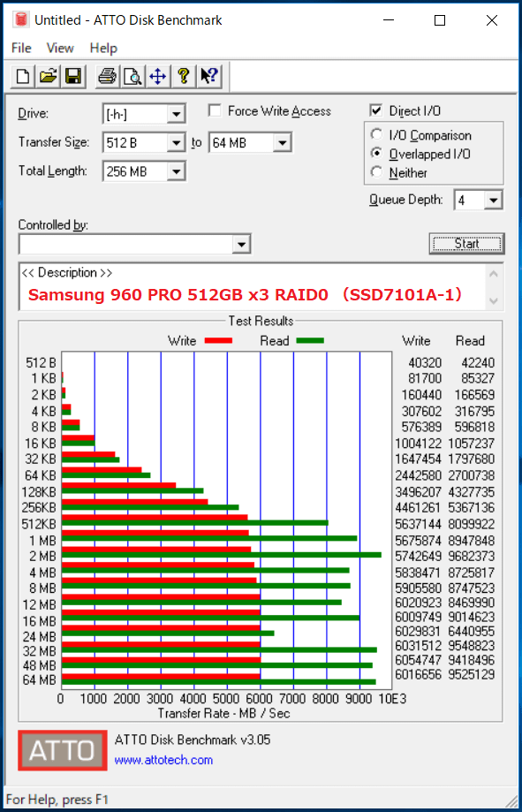Click the Samsung 960 PRO description text field
The height and width of the screenshot is (812, 522).
253,287
